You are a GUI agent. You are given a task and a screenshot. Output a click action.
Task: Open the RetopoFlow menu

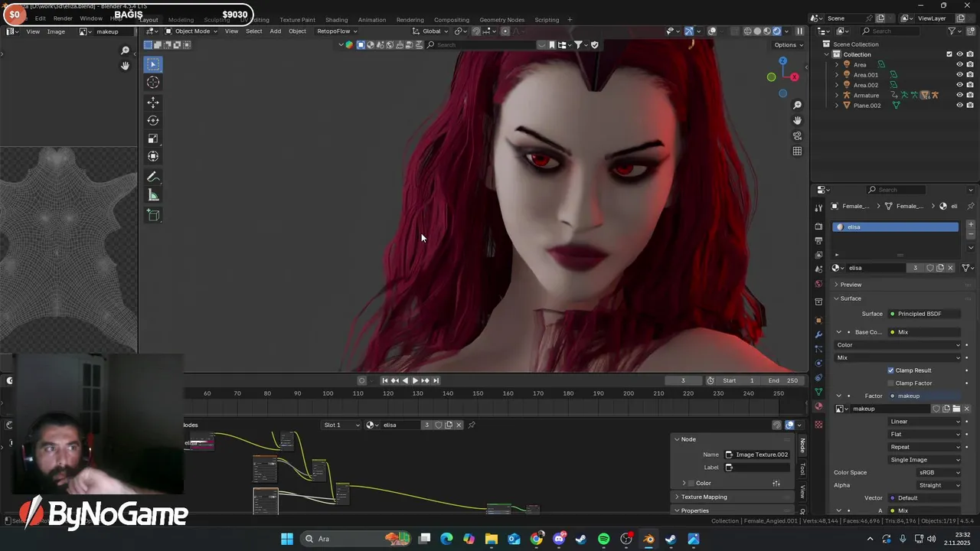click(336, 31)
